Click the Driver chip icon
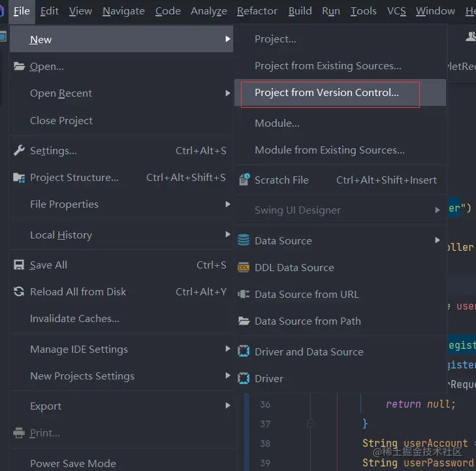Screen dimensions: 476x471 (x=244, y=378)
